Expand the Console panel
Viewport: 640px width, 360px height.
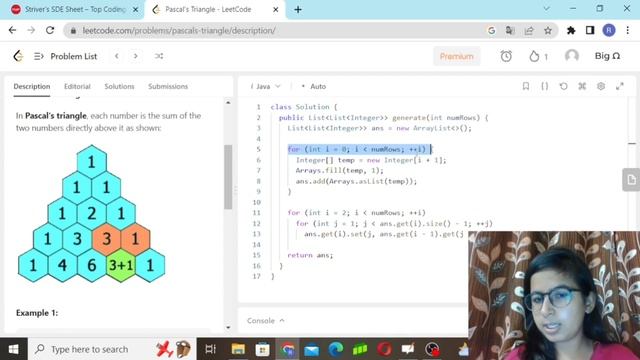pyautogui.click(x=266, y=321)
